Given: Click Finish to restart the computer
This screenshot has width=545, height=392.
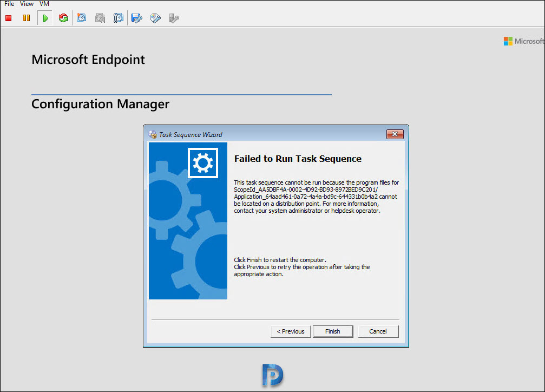Looking at the screenshot, I should pyautogui.click(x=333, y=331).
